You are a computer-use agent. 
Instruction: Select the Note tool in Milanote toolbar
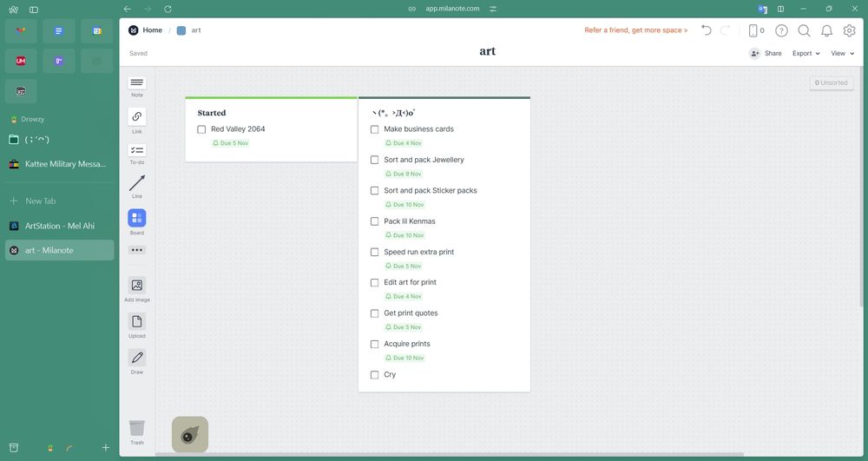pyautogui.click(x=137, y=83)
